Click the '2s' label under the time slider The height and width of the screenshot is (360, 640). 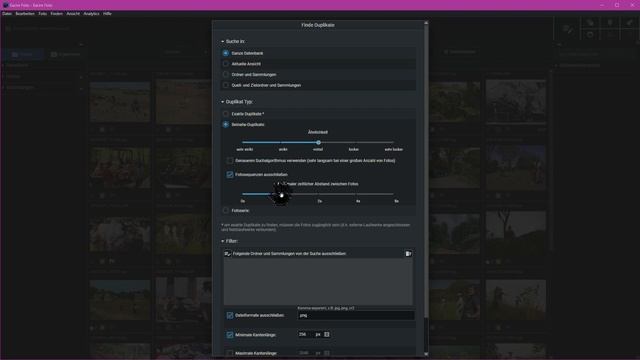[x=320, y=201]
